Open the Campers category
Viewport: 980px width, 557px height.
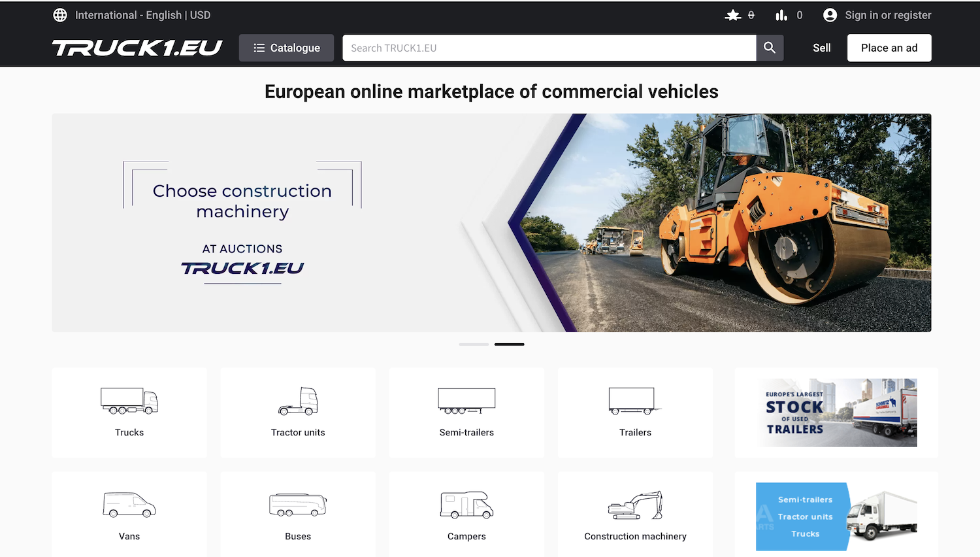(466, 515)
